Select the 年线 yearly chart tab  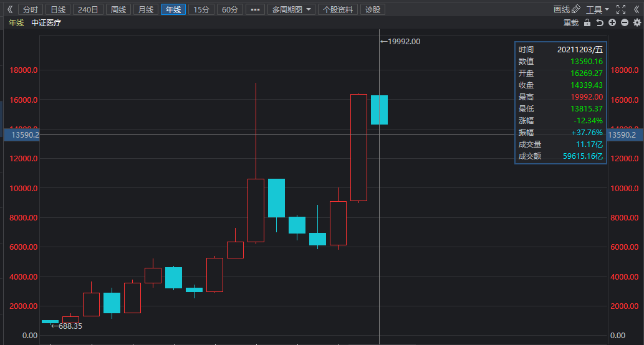(173, 9)
